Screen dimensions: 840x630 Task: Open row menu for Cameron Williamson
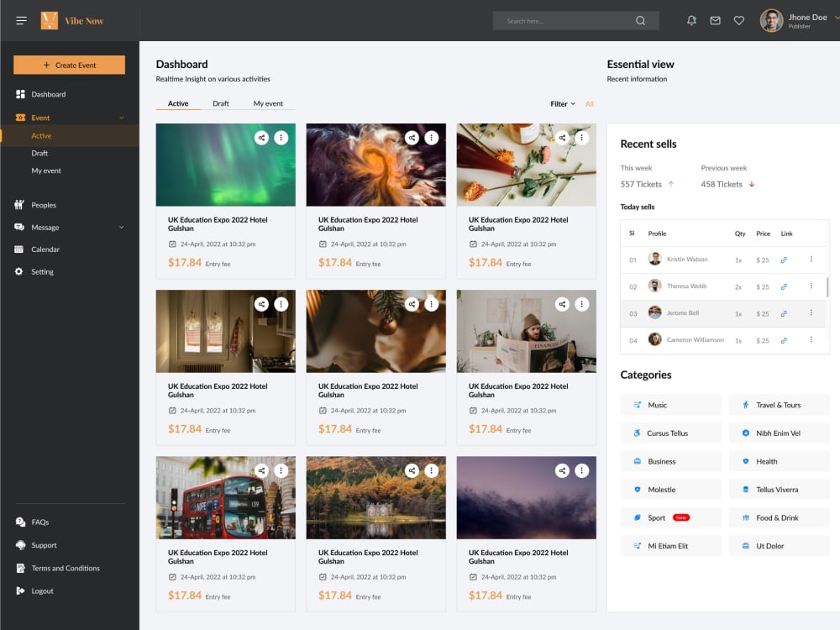click(x=811, y=339)
